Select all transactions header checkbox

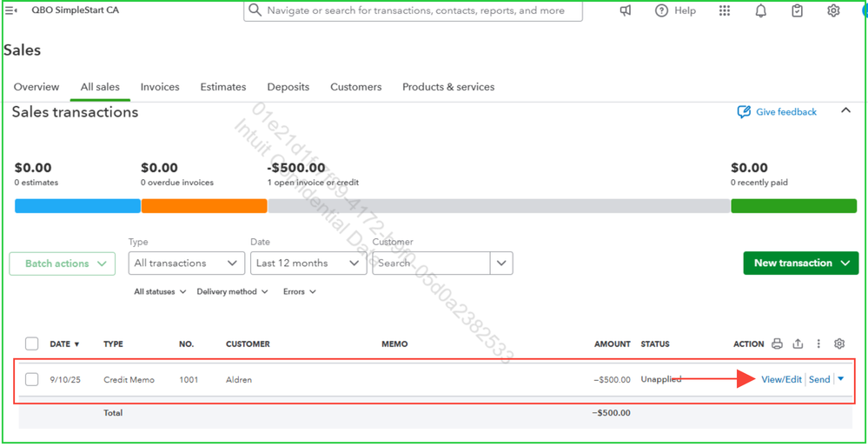[31, 344]
